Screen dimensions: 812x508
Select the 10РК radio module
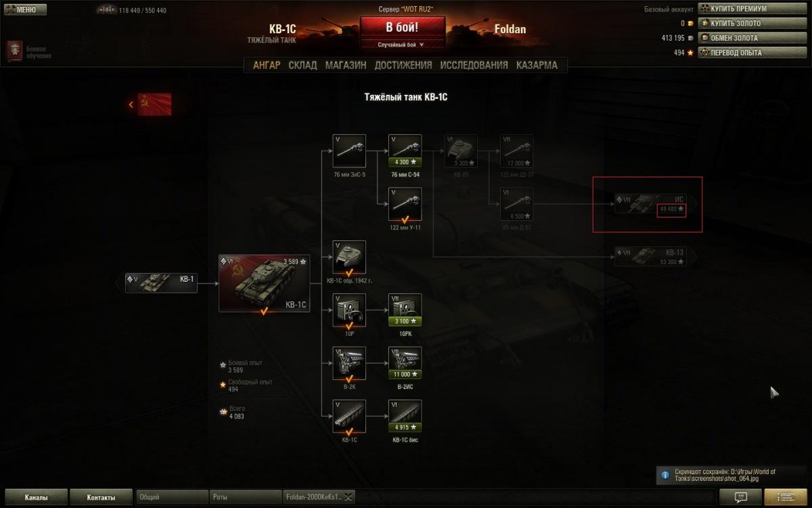[405, 310]
